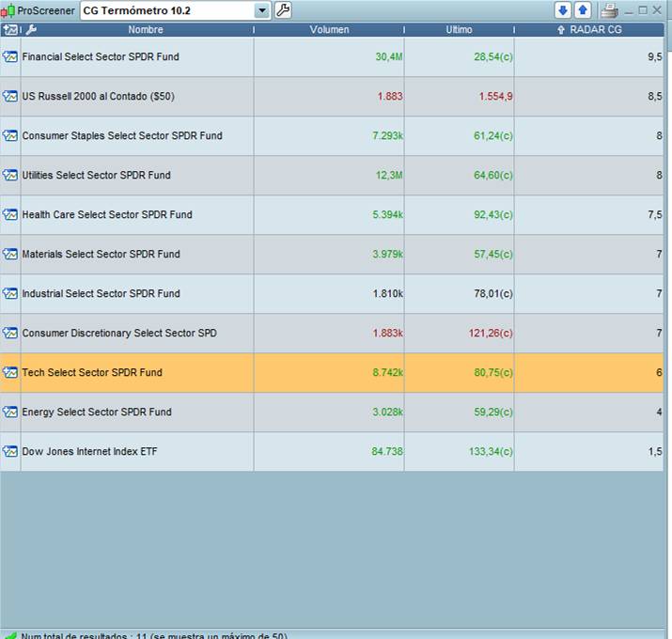Click the blue down arrow button

tap(563, 10)
